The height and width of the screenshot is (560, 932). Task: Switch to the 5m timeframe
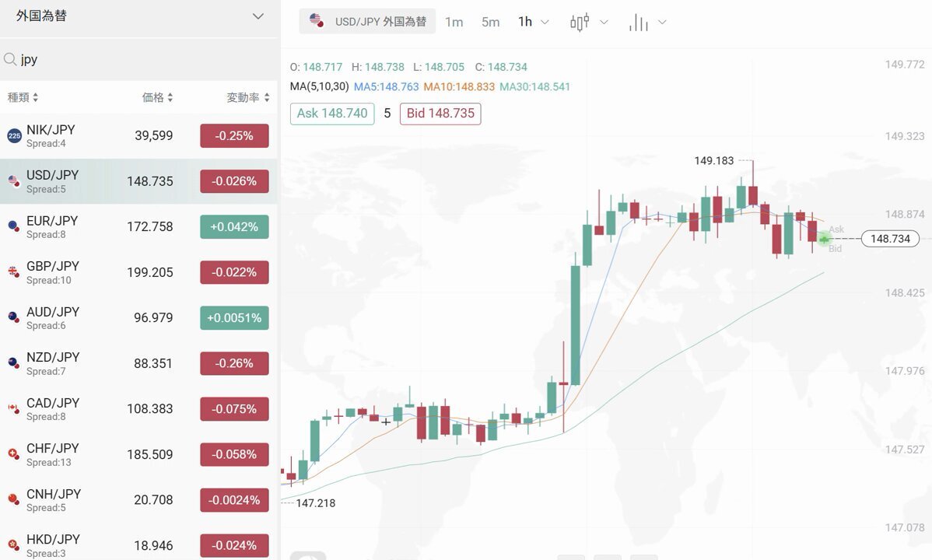(x=490, y=22)
